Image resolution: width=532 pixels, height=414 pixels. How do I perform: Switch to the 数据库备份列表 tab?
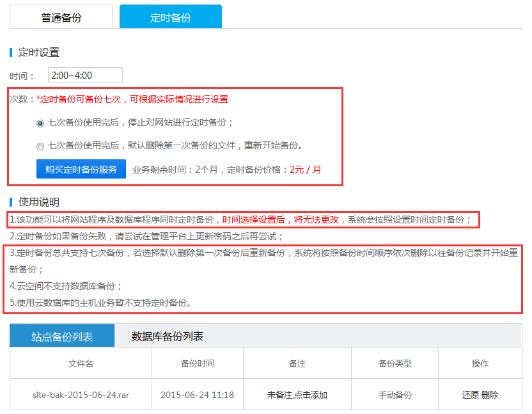coord(168,336)
